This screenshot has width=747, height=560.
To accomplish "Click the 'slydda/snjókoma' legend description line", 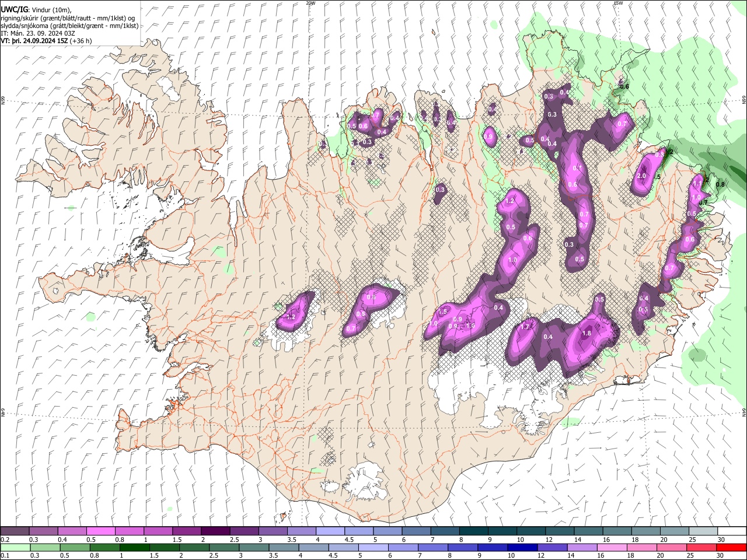I will 69,26.
